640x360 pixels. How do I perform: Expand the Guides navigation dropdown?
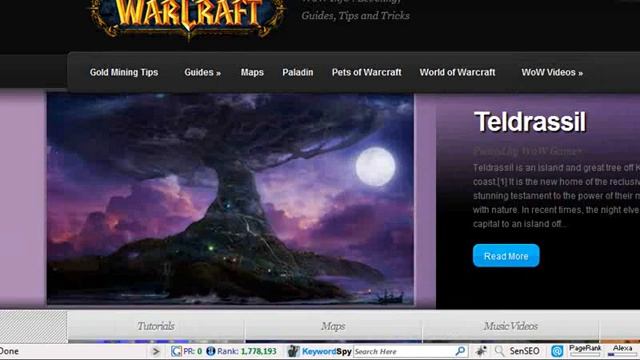202,72
